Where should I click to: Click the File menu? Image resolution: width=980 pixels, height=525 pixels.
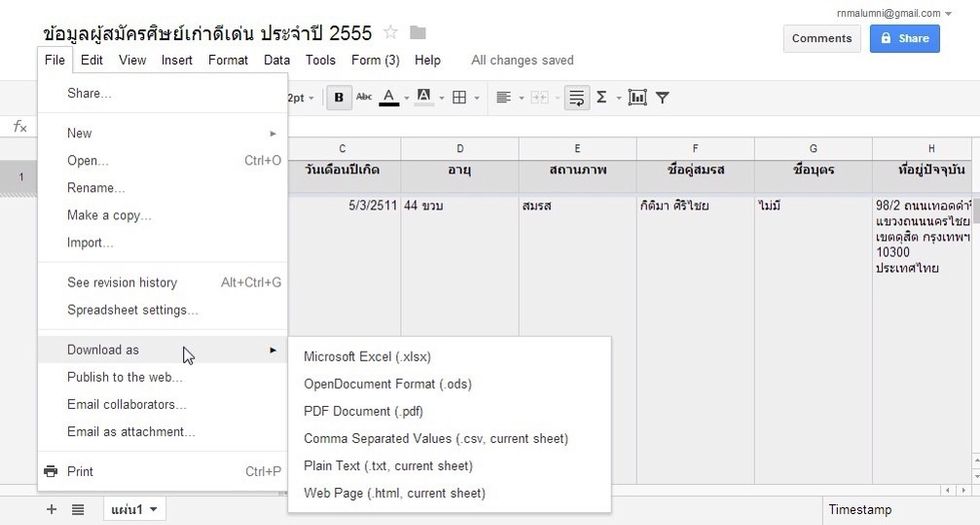(x=55, y=60)
